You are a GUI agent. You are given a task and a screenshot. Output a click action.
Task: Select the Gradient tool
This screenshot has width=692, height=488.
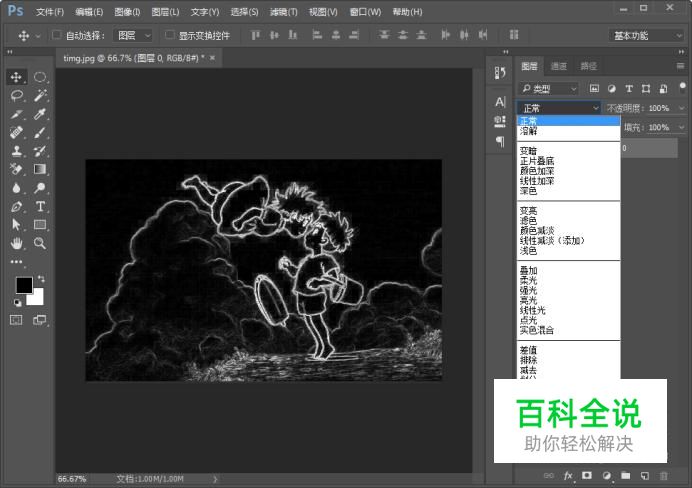click(40, 169)
